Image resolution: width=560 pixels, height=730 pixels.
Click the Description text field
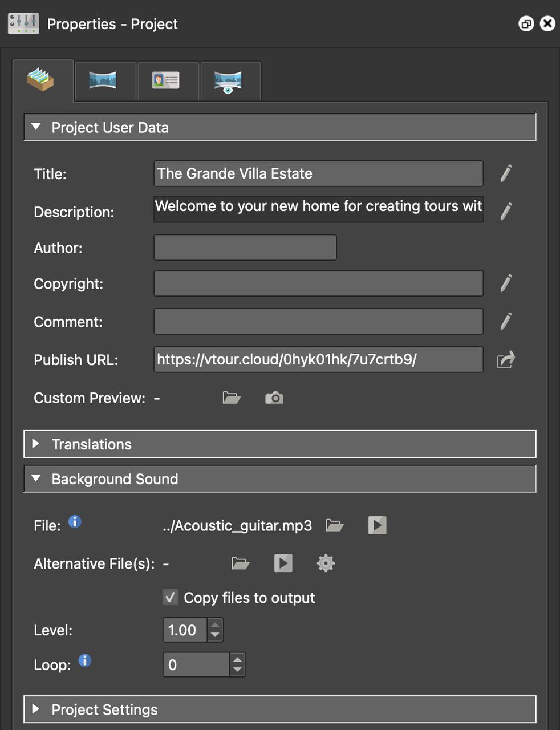(318, 209)
